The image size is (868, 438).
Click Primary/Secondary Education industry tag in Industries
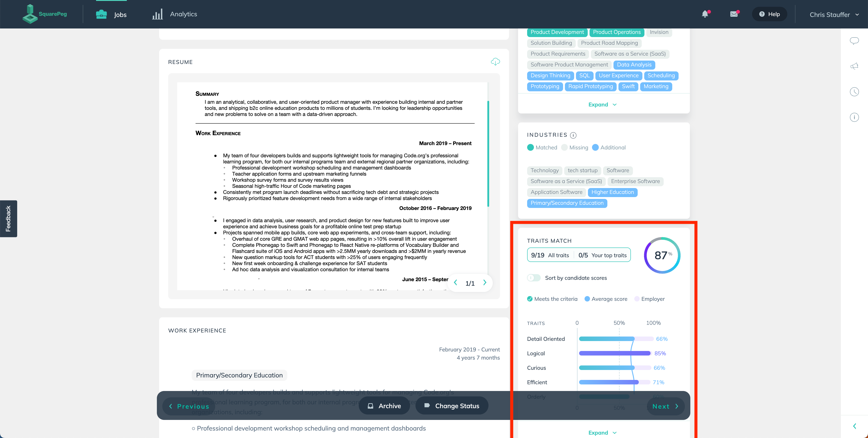[x=567, y=203]
